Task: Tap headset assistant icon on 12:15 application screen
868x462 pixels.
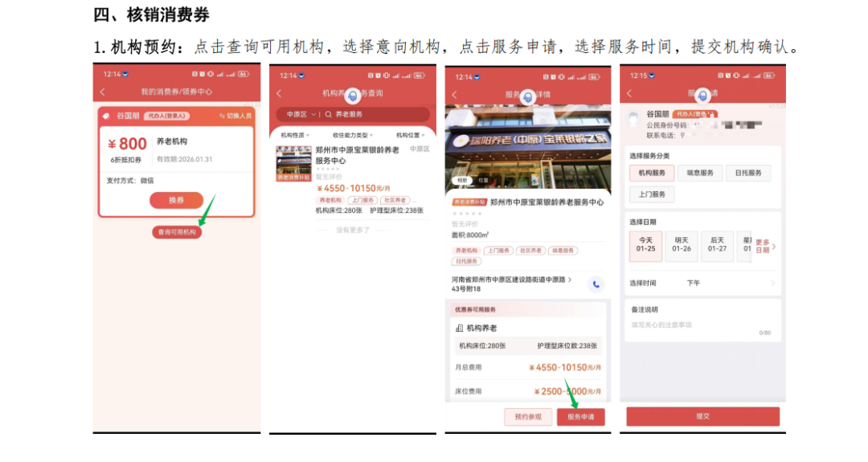Action: click(x=702, y=96)
